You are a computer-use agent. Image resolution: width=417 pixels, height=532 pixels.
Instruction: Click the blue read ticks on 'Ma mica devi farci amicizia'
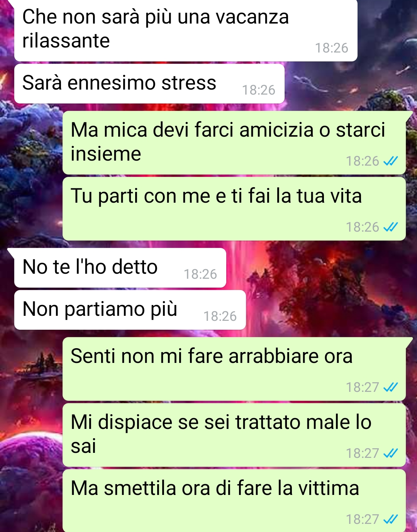(391, 161)
